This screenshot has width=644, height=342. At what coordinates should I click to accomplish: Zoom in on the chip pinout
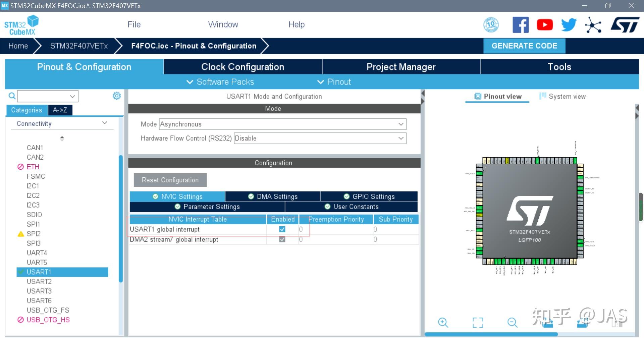point(443,323)
